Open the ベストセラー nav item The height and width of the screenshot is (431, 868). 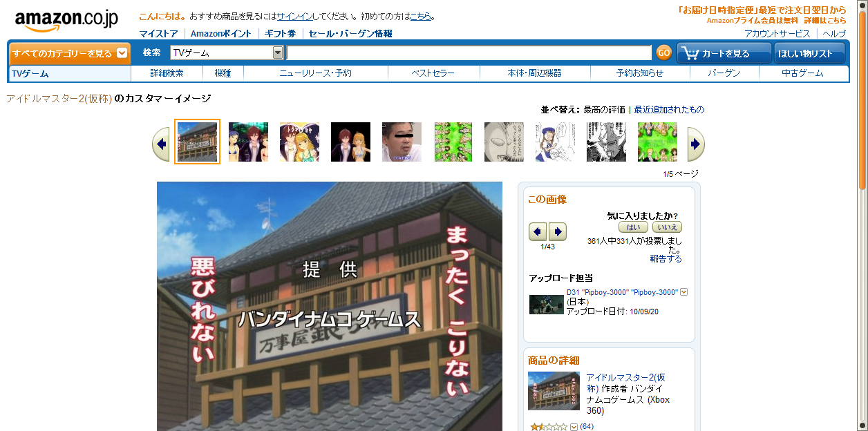click(433, 73)
